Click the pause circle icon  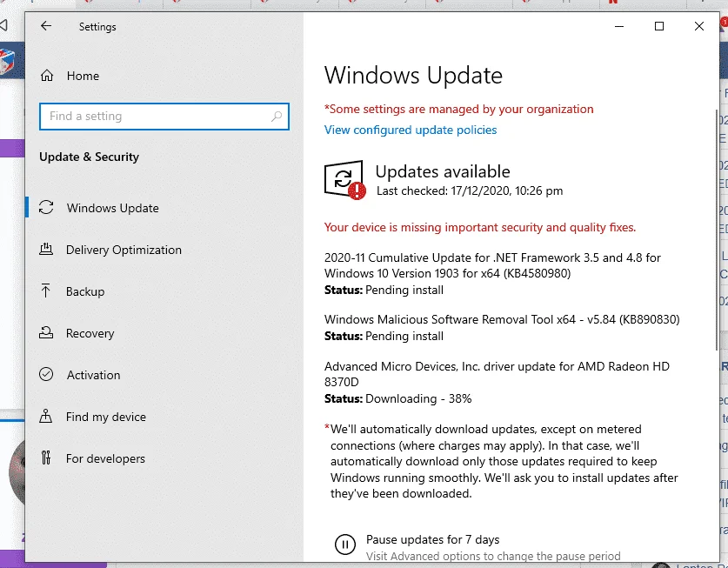tap(345, 544)
